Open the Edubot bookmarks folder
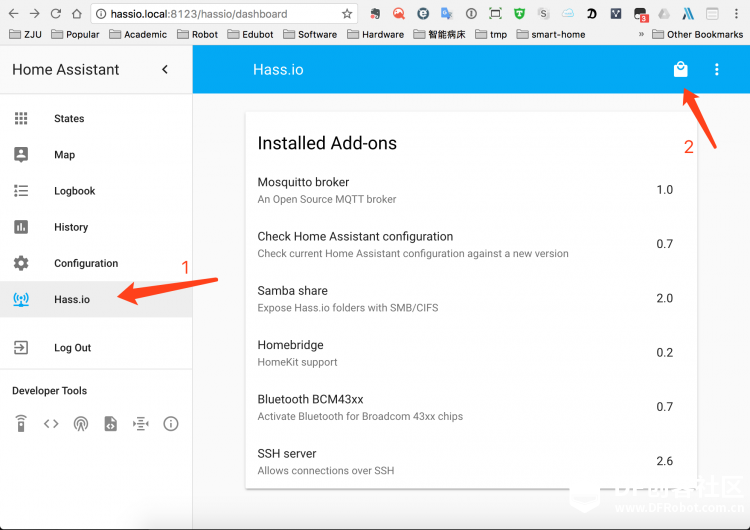Viewport: 750px width, 530px height. pyautogui.click(x=250, y=34)
